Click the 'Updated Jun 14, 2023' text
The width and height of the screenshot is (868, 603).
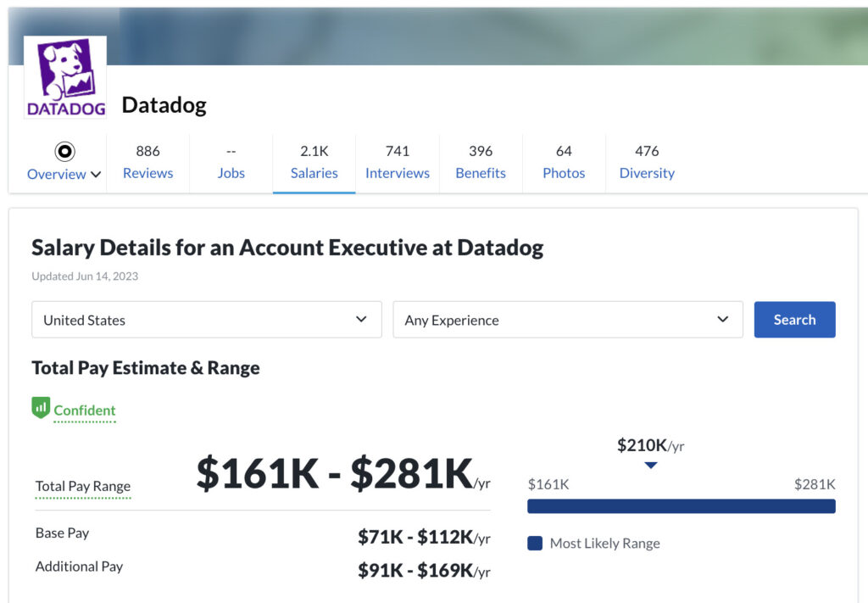(85, 276)
